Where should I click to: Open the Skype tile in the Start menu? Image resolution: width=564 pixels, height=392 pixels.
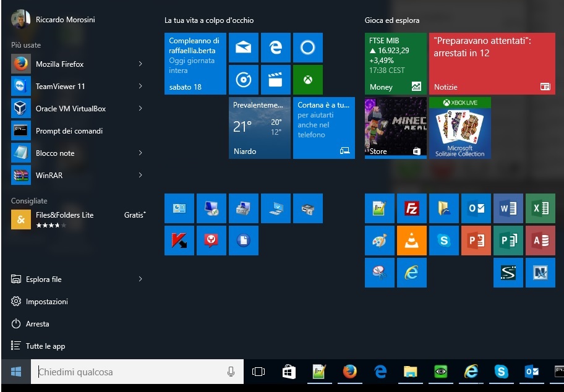click(x=444, y=241)
